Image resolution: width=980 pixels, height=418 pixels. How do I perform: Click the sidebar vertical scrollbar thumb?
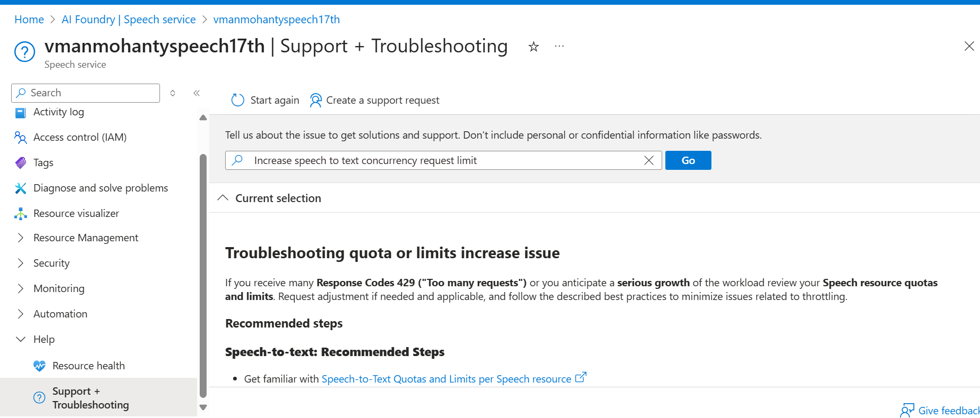pyautogui.click(x=203, y=275)
